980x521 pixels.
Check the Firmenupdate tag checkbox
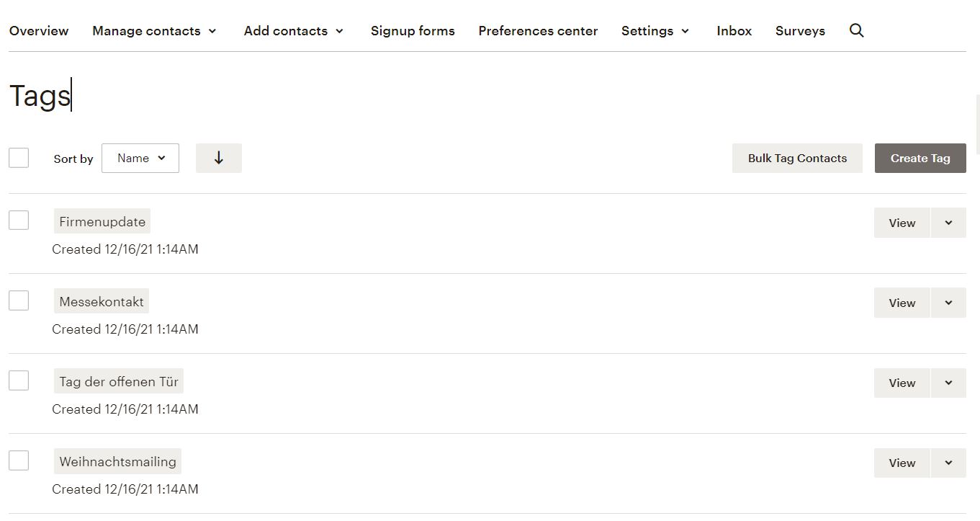tap(19, 220)
